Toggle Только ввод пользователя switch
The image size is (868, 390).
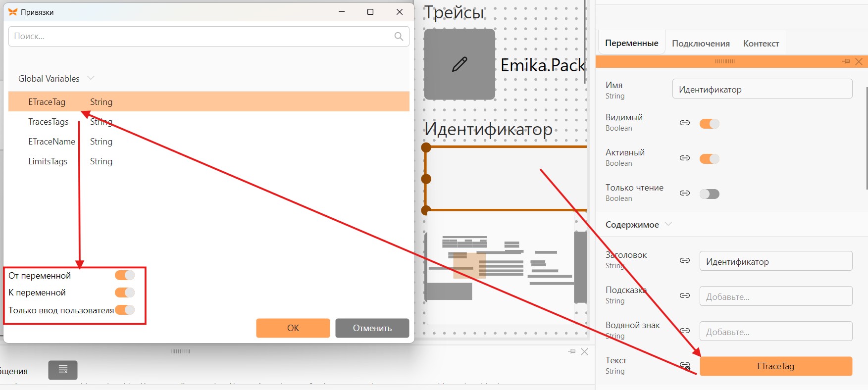pyautogui.click(x=125, y=310)
